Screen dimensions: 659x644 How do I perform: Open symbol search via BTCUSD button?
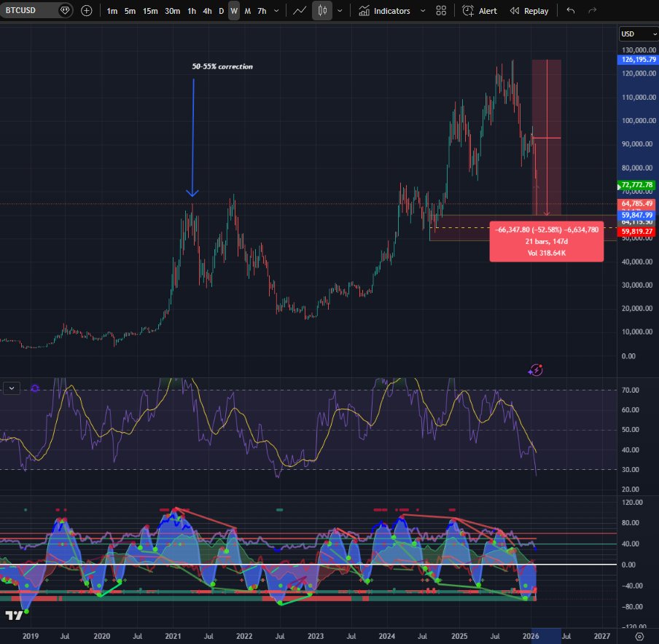click(29, 10)
